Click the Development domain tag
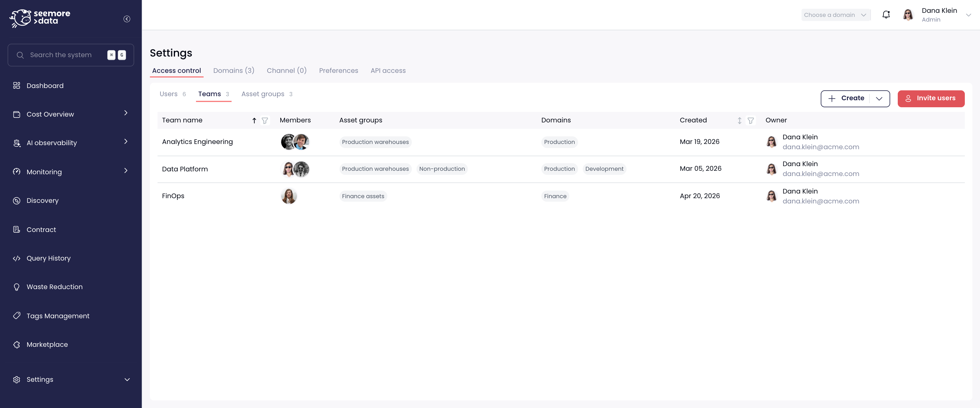The image size is (980, 408). click(604, 169)
